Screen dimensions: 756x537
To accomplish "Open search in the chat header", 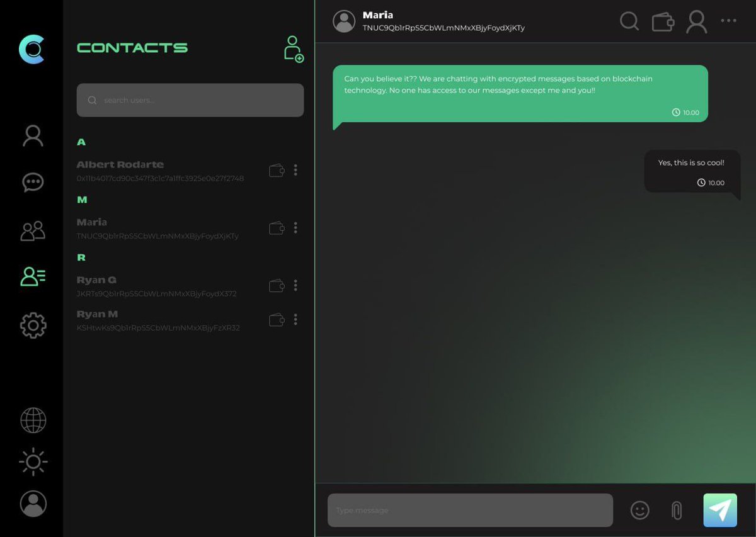I will click(x=629, y=21).
